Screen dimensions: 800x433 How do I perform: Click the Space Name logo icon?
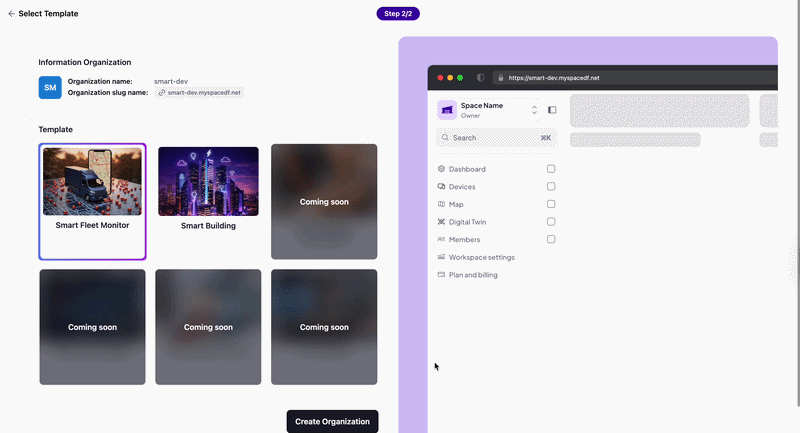447,109
